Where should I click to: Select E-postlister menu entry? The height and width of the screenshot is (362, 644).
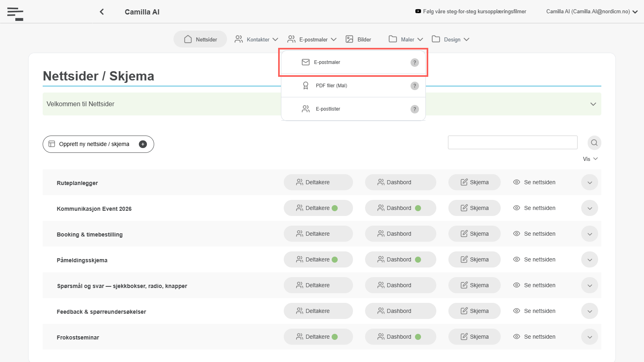(353, 109)
